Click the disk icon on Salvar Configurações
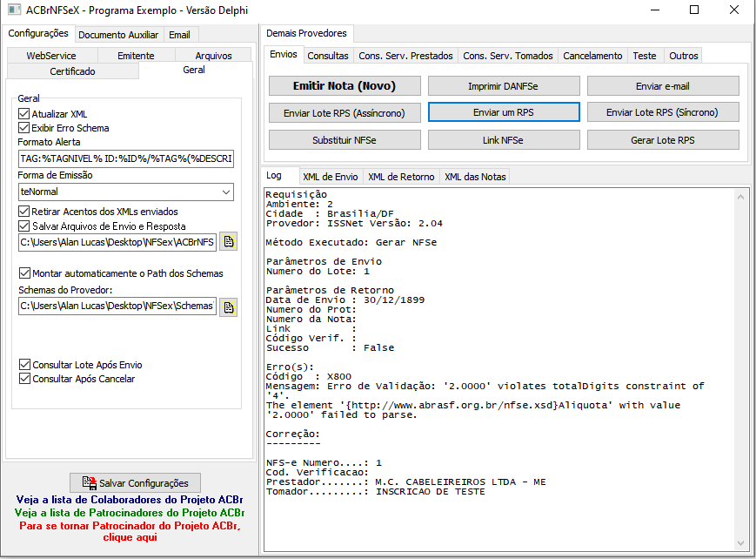The image size is (756, 559). click(90, 482)
